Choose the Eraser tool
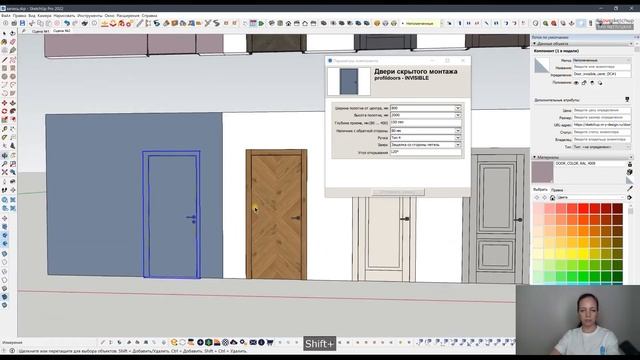The width and height of the screenshot is (640, 360). click(x=13, y=42)
